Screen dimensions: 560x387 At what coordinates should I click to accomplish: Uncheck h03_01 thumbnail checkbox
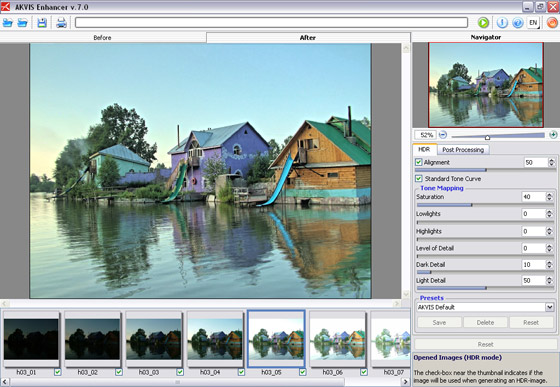(58, 372)
